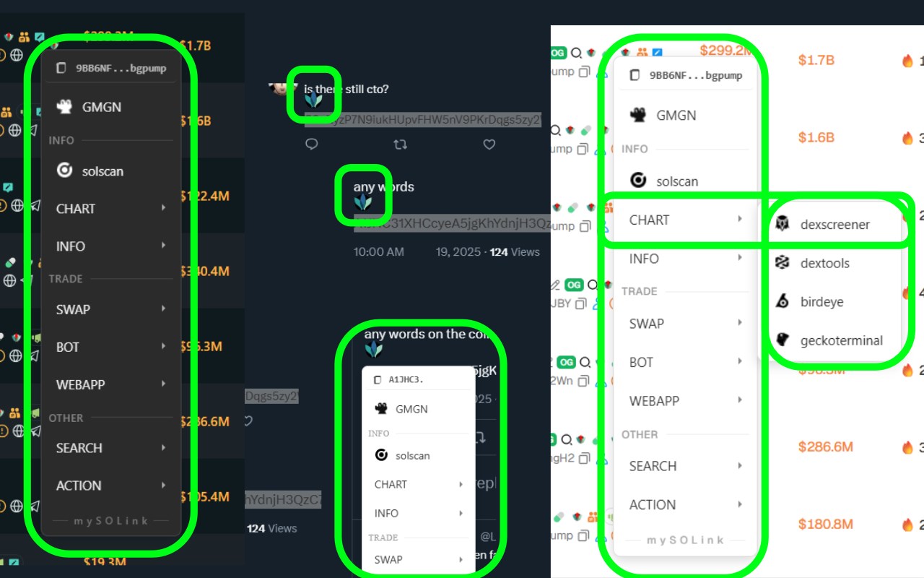Click mySOLink leaf icon under "any words"
This screenshot has height=578, width=924.
[x=362, y=202]
